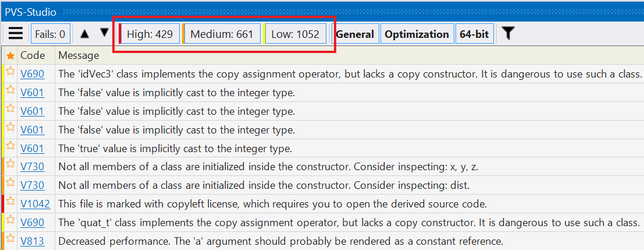
Task: Show the Fails: 0 messages
Action: coord(50,34)
